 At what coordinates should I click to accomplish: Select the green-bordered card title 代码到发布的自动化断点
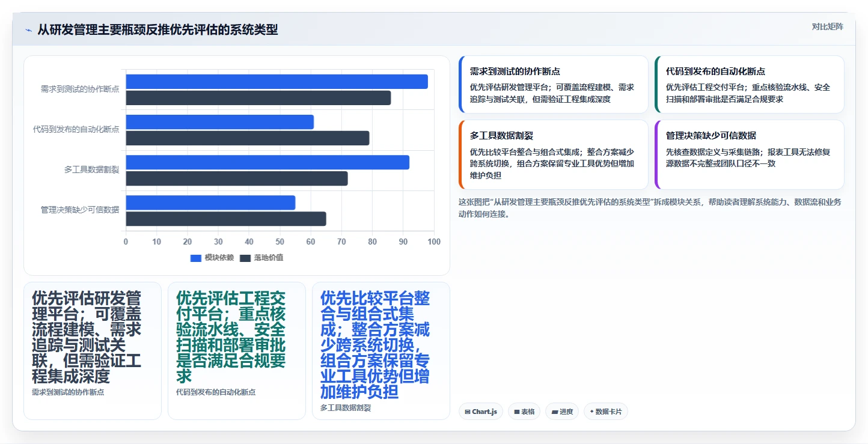coord(715,71)
